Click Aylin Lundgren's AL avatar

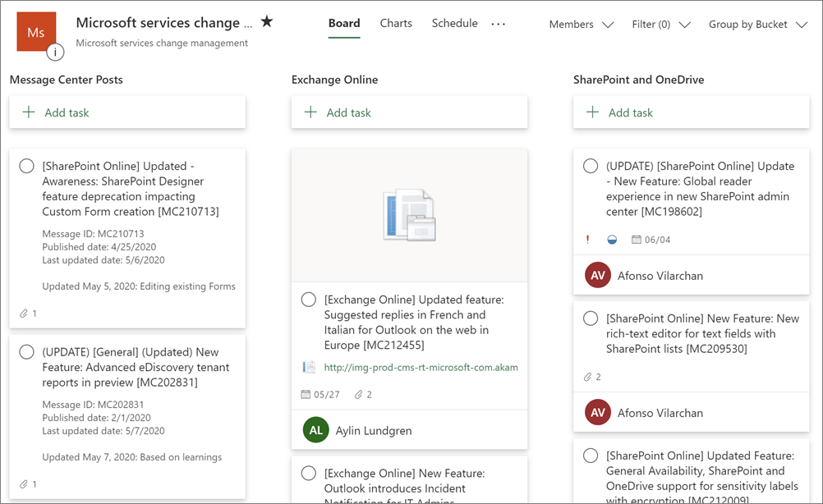point(315,430)
